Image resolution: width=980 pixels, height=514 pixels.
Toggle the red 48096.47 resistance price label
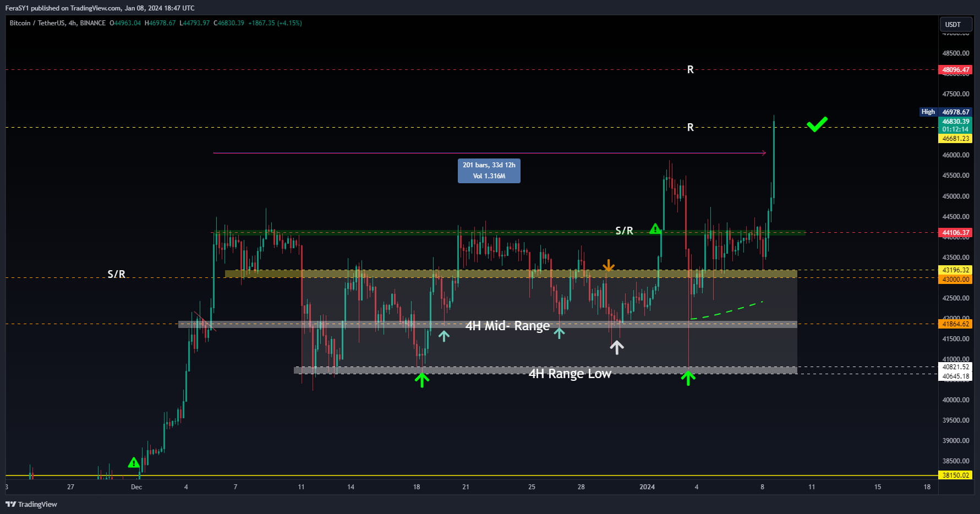[955, 69]
